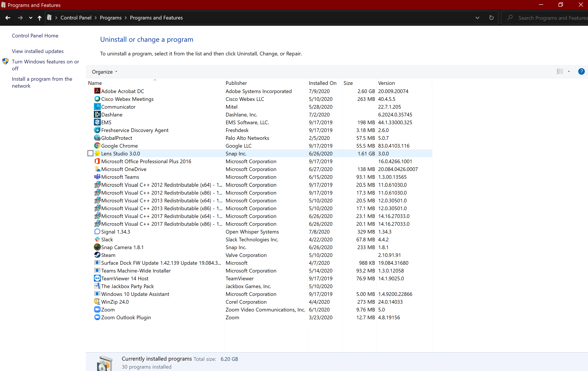This screenshot has width=588, height=371.
Task: Click the refresh button in address bar
Action: coord(491,18)
